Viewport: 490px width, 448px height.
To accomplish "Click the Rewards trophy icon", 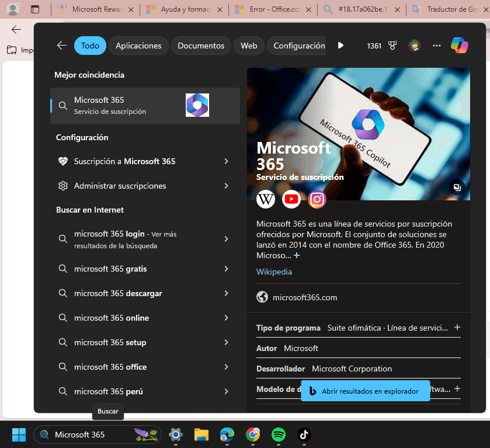I will [x=392, y=46].
